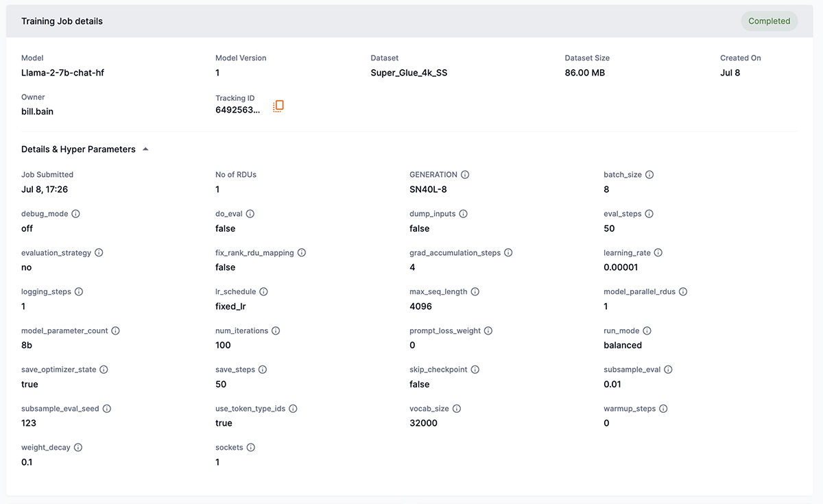Click the run_mode info icon
This screenshot has height=504, width=823.
(x=647, y=331)
